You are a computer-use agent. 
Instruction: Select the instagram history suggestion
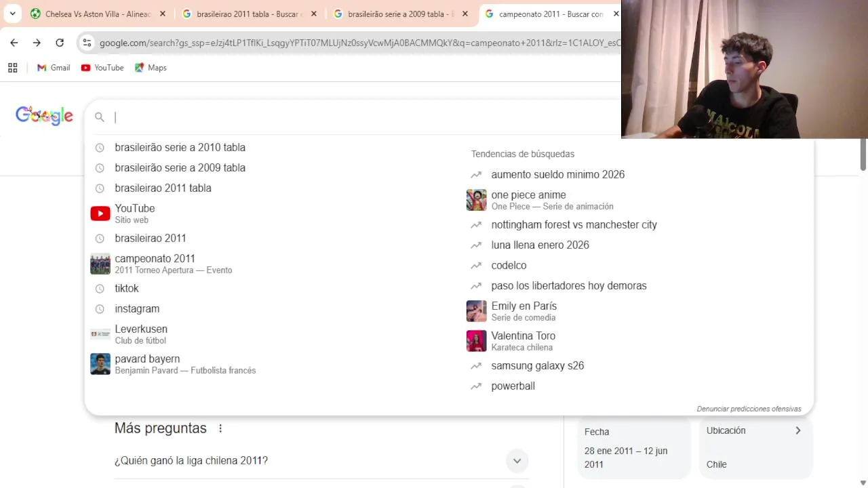click(137, 308)
